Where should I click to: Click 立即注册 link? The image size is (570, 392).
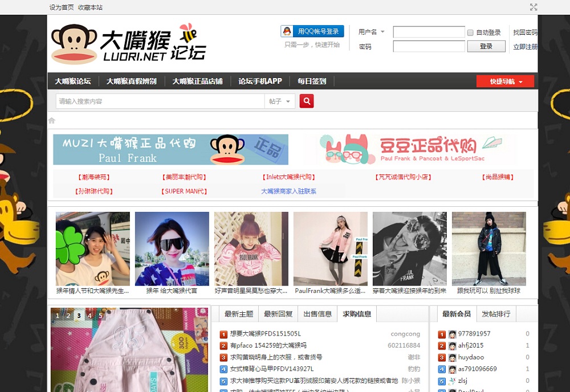pos(526,47)
